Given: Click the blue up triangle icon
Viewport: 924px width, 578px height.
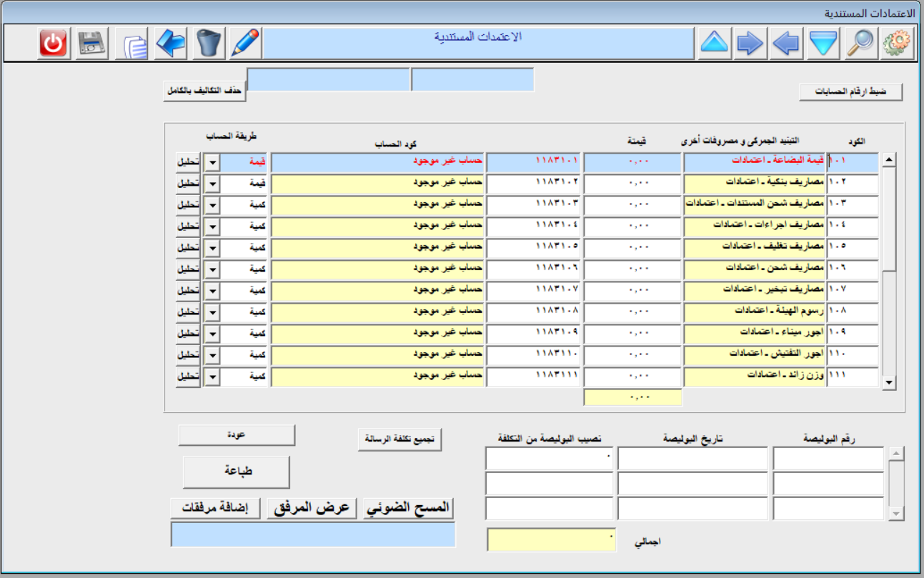Looking at the screenshot, I should pyautogui.click(x=713, y=44).
